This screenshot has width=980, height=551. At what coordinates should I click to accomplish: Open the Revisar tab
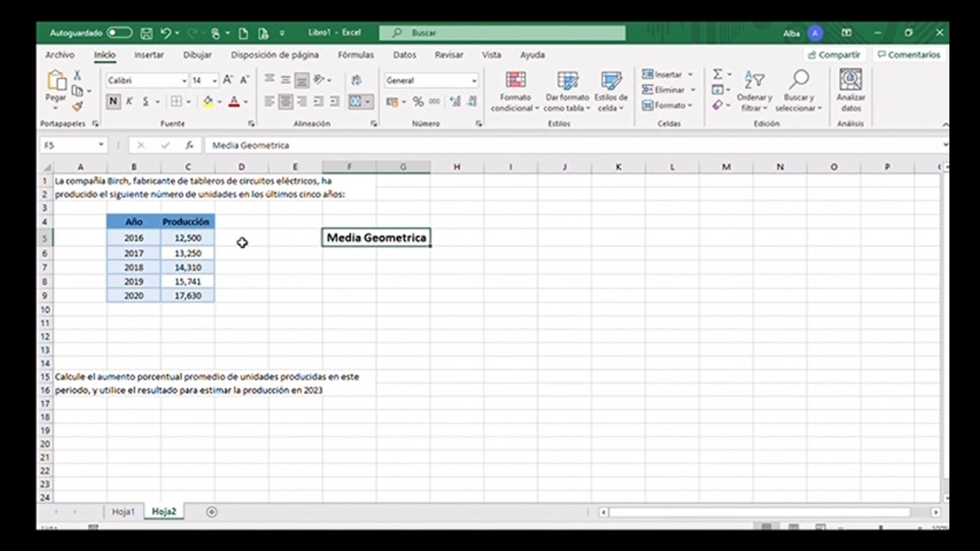[x=449, y=55]
